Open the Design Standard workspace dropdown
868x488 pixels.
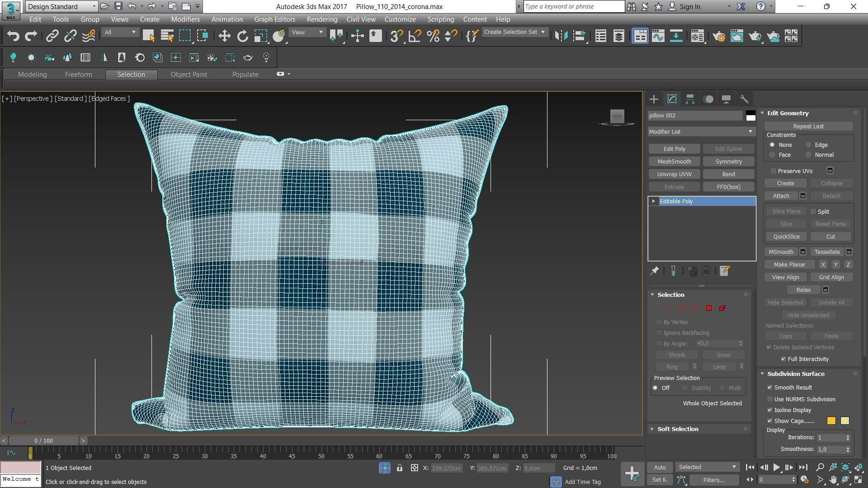(61, 6)
